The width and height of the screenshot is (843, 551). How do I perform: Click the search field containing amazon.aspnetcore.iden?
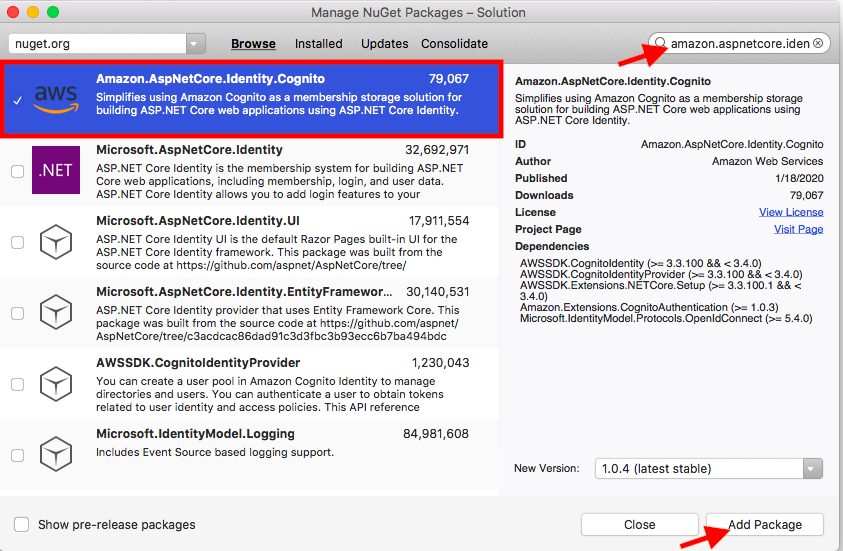(x=739, y=43)
